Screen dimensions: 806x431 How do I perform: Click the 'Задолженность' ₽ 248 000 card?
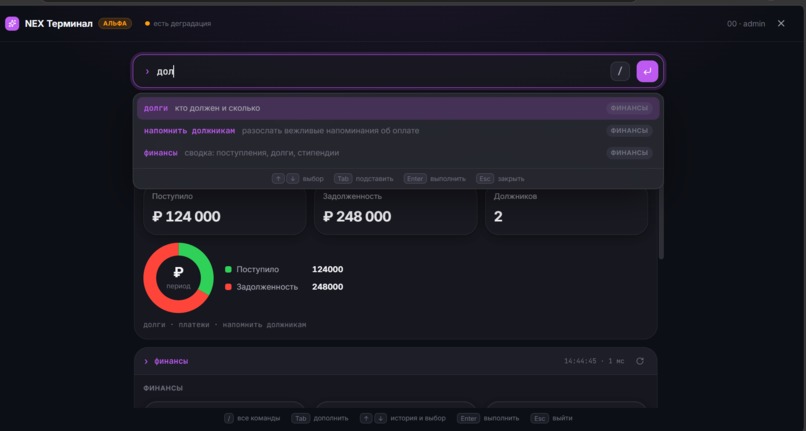pos(395,211)
